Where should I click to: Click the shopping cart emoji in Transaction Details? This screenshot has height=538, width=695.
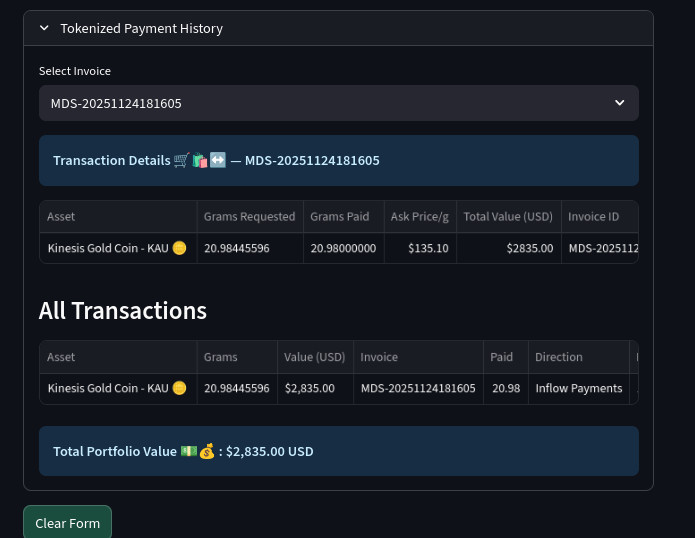(181, 160)
